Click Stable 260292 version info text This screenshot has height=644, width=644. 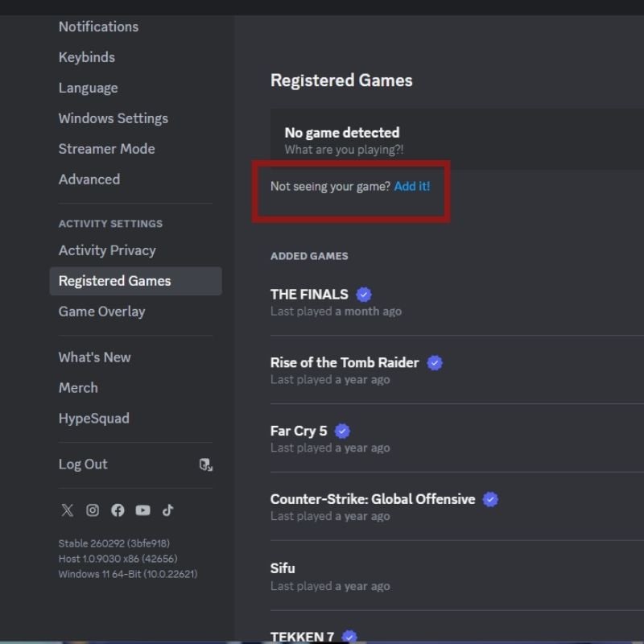tap(114, 543)
